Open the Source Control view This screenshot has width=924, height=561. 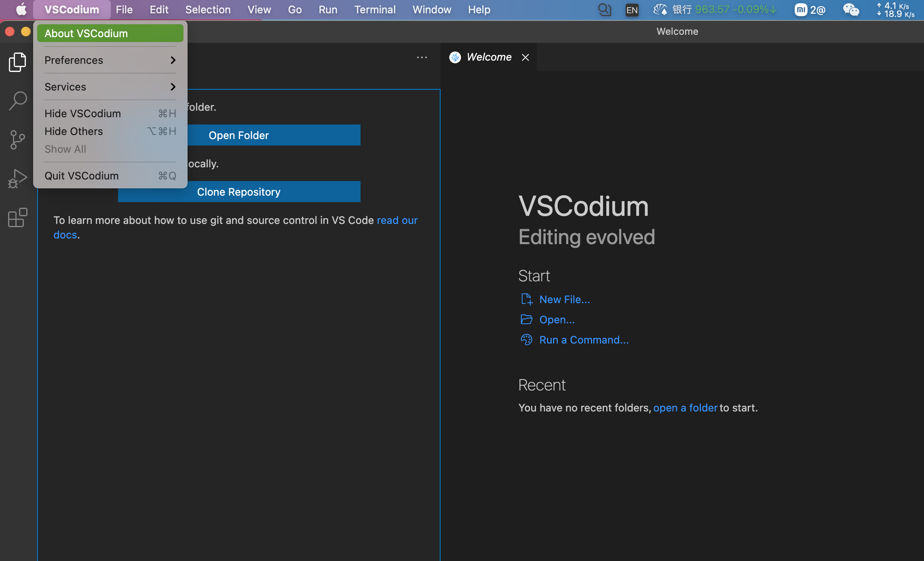pyautogui.click(x=17, y=139)
